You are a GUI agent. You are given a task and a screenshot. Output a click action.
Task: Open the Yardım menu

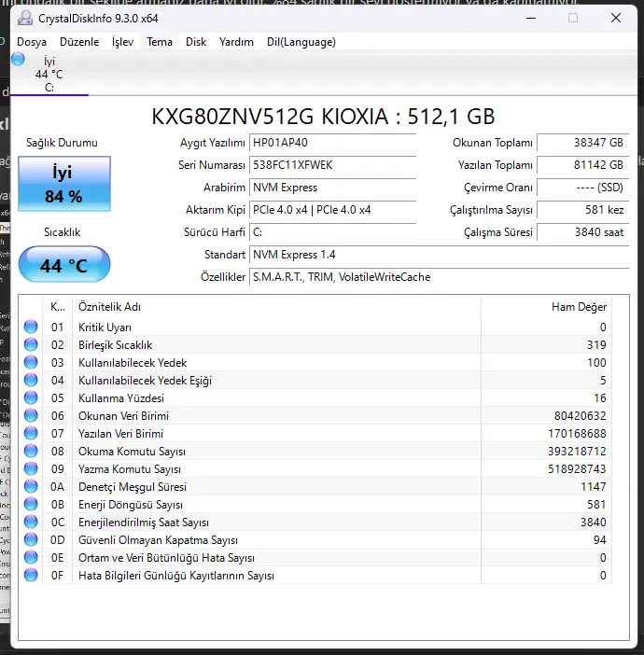click(236, 42)
